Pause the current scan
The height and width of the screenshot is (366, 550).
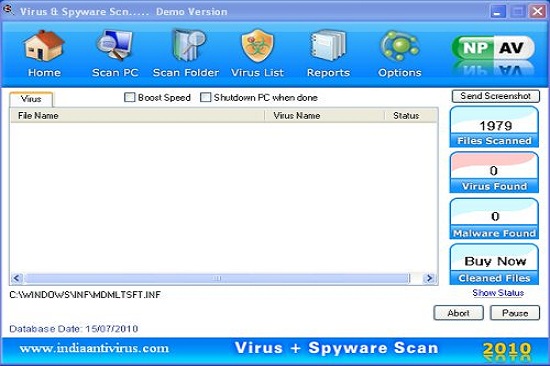(515, 313)
